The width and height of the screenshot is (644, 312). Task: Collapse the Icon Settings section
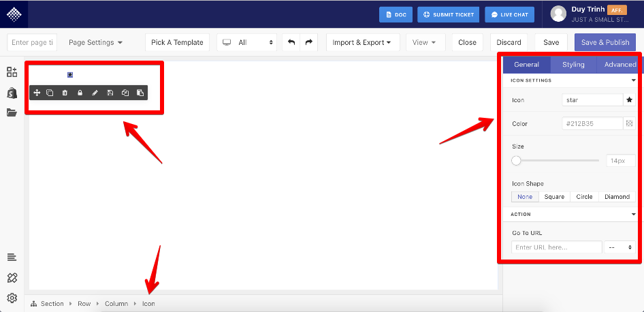(x=634, y=80)
